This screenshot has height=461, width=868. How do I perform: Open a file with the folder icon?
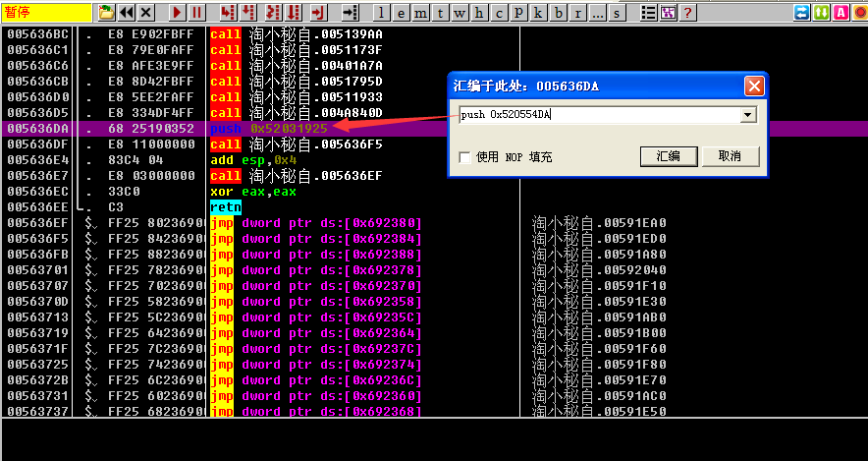[x=106, y=12]
